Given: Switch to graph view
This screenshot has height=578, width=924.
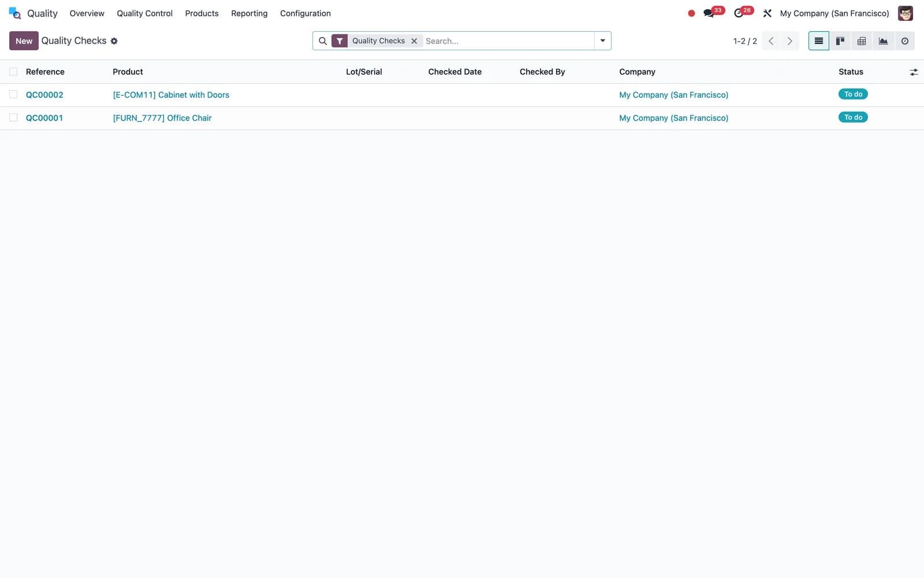Looking at the screenshot, I should (883, 41).
